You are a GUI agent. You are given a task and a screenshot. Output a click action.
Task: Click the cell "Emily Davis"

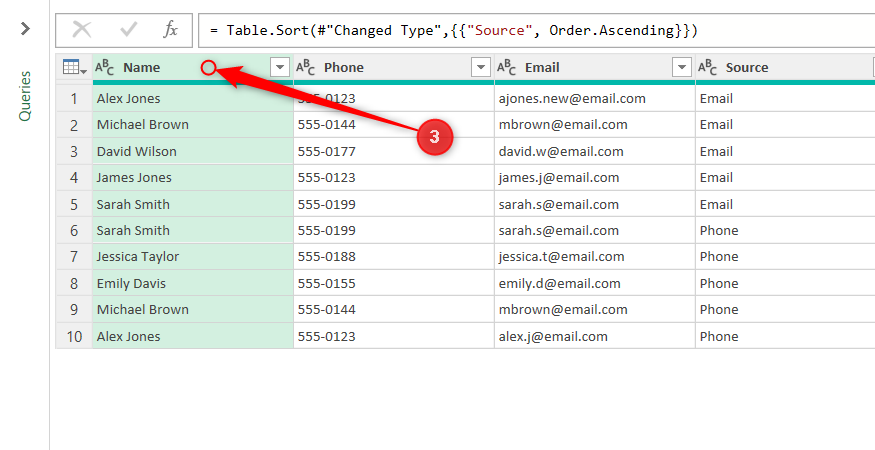[x=193, y=284]
